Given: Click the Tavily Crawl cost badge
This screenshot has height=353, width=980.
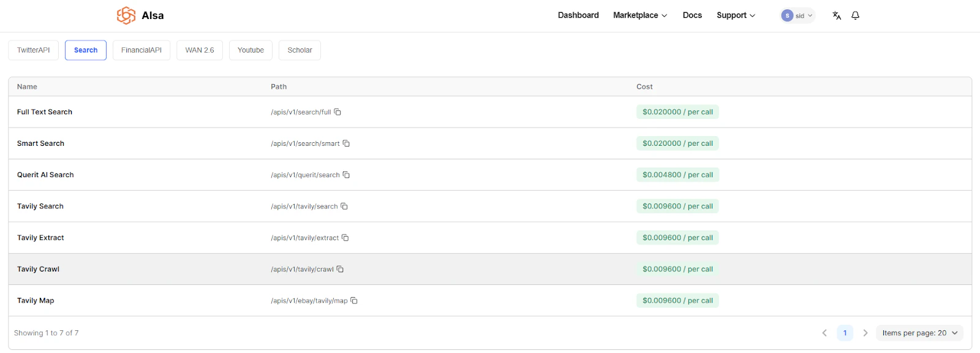Looking at the screenshot, I should 677,269.
